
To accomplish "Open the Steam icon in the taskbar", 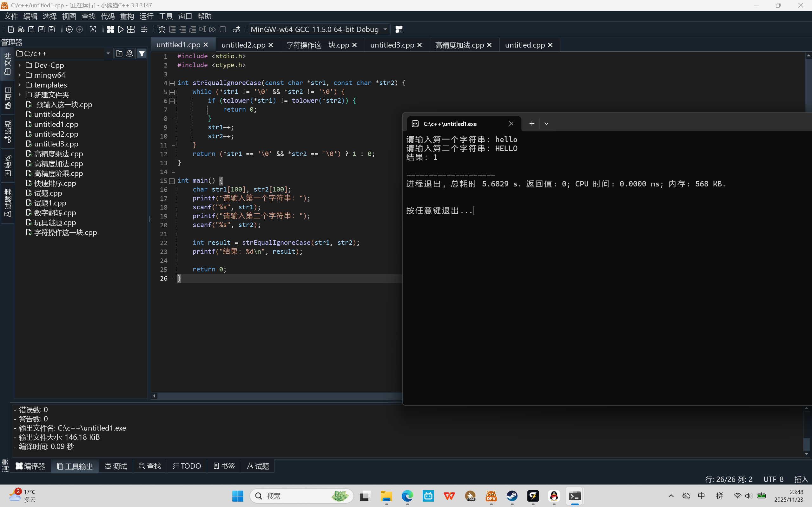I will (x=512, y=496).
